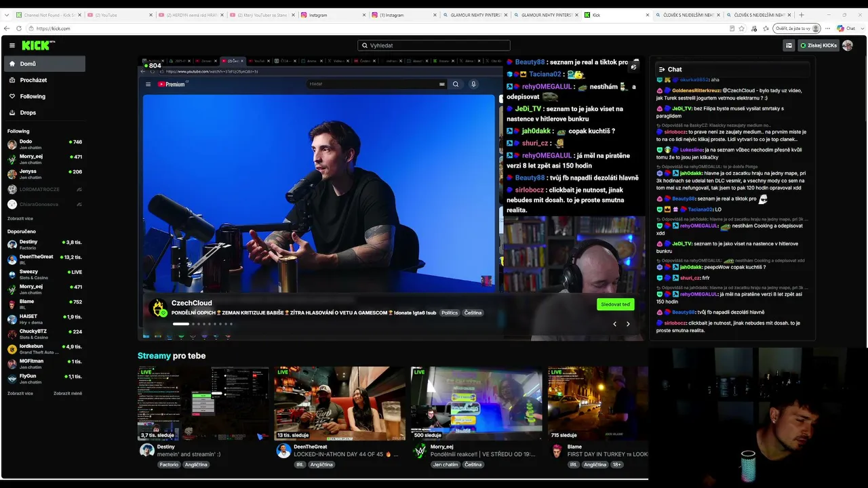Open a new browser tab

[x=802, y=15]
